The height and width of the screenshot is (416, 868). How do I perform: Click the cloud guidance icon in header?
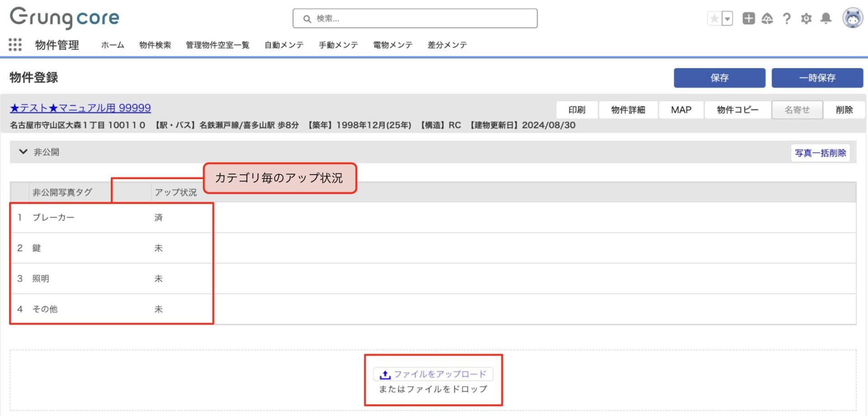point(767,19)
